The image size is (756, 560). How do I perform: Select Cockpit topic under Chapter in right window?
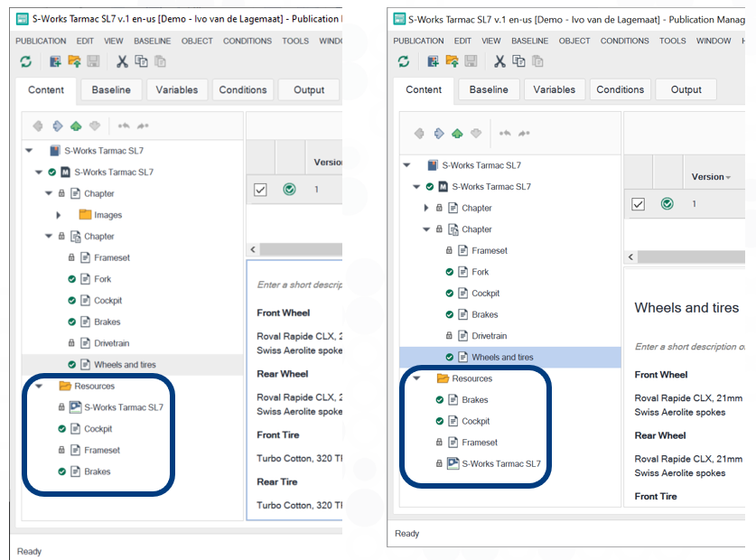click(486, 294)
